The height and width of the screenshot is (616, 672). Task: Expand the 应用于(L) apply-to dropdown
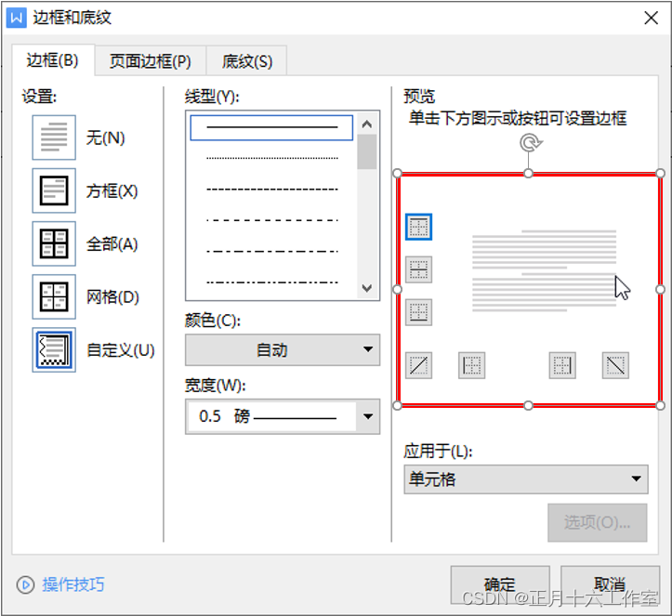(x=526, y=479)
